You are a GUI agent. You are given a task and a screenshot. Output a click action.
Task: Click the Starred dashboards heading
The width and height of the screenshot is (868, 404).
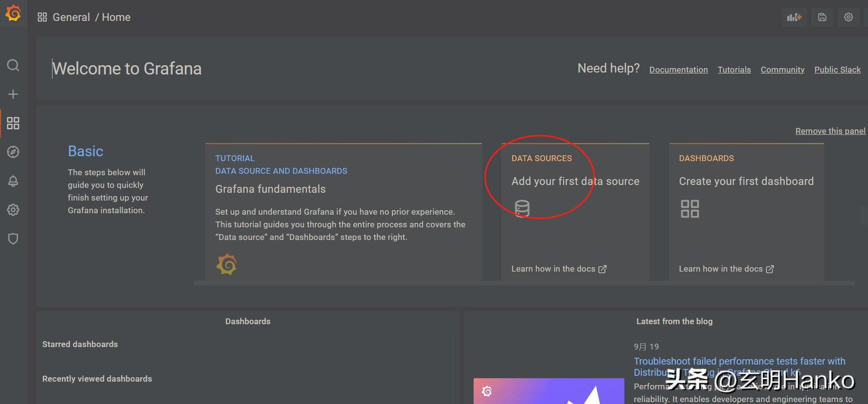[80, 344]
